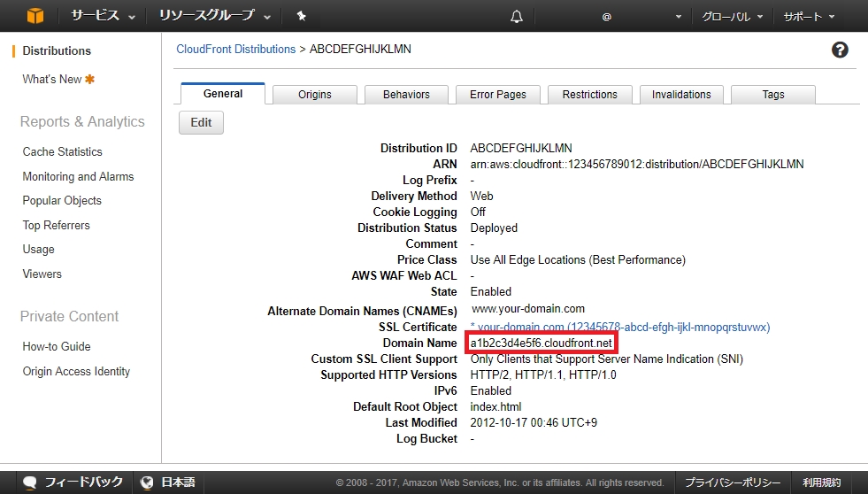Go to the Invalidations tab
This screenshot has width=868, height=494.
681,95
